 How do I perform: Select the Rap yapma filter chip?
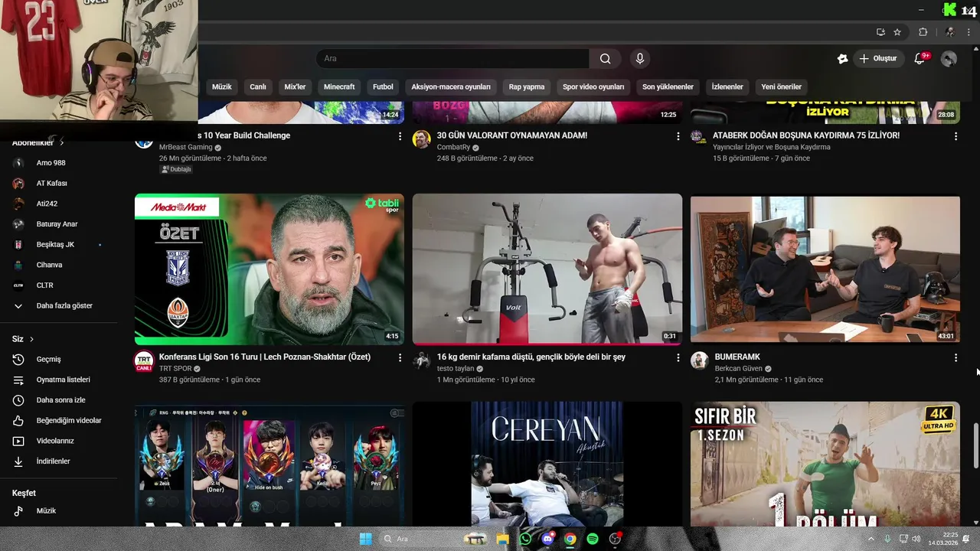(x=527, y=86)
